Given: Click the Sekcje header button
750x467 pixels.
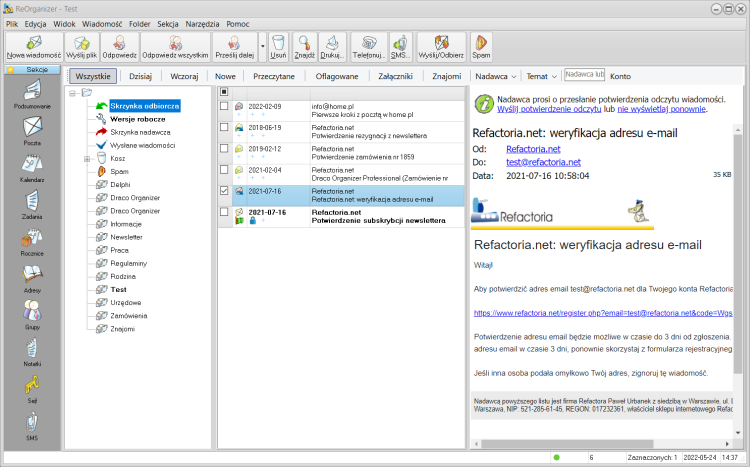Looking at the screenshot, I should [x=32, y=69].
